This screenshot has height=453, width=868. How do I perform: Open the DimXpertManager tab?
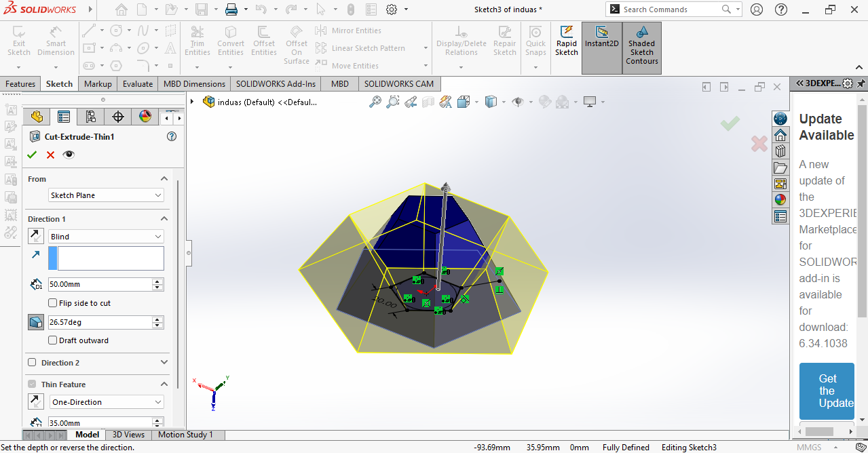point(118,117)
